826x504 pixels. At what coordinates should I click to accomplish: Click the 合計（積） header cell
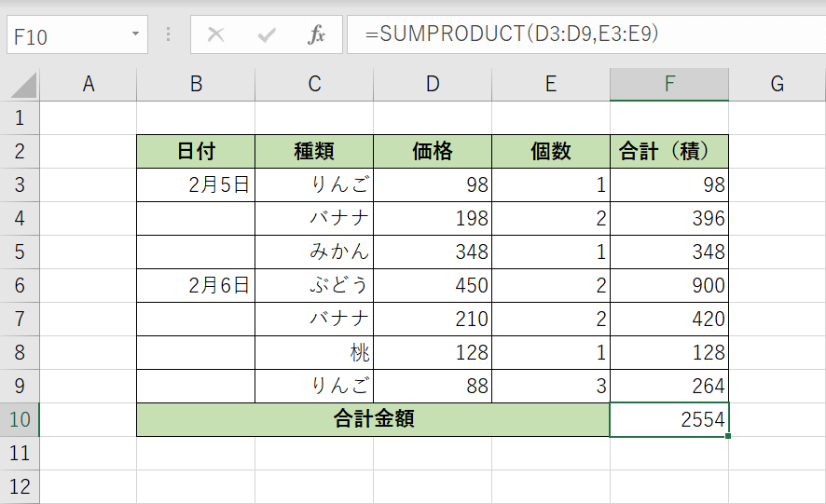669,152
